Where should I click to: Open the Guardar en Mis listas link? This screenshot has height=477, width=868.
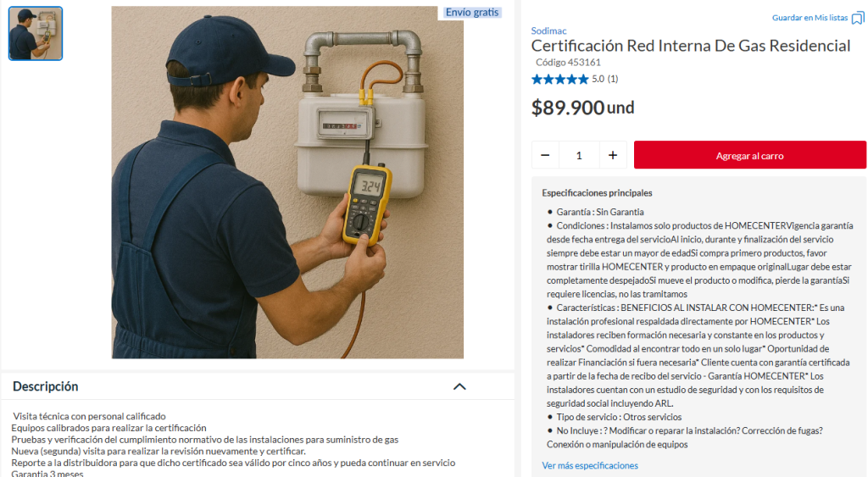(810, 18)
